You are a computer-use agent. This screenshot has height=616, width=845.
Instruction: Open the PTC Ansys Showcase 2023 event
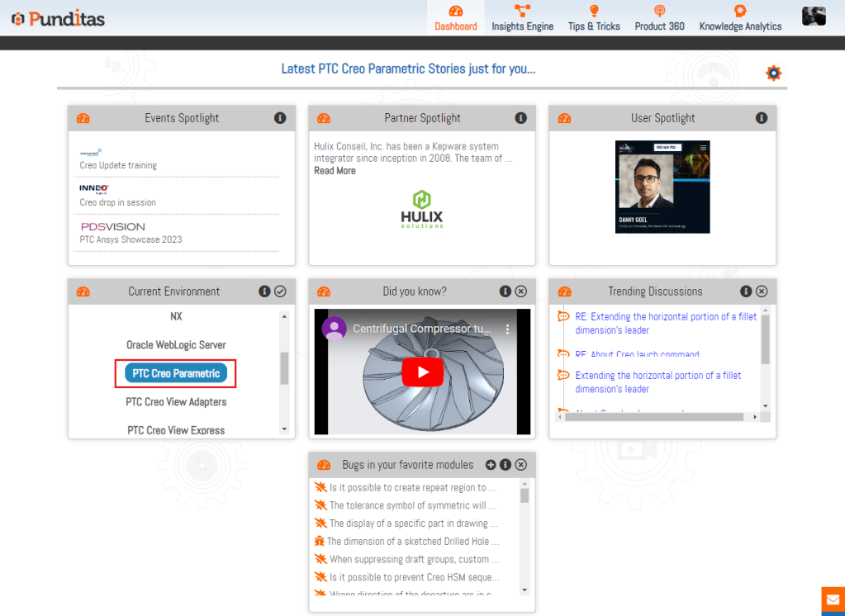pos(131,239)
